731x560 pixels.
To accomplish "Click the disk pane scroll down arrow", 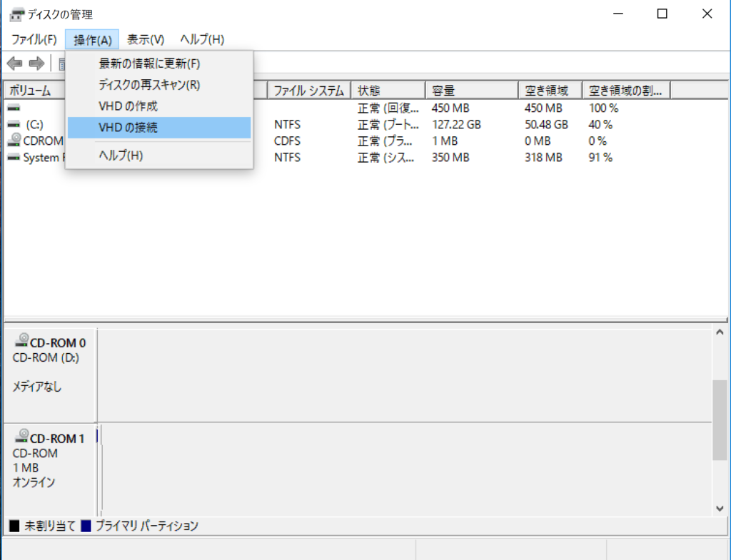I will click(720, 509).
